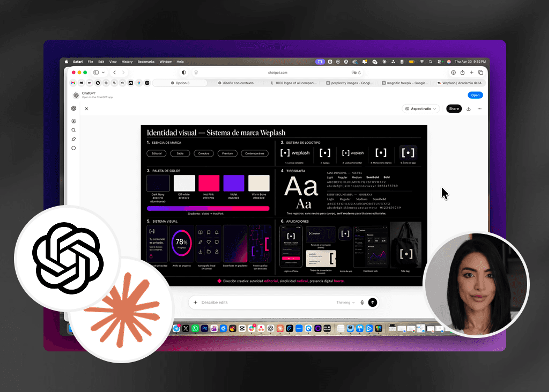Screen dimensions: 549x392
Task: Open the Gmail pinned tab
Action: [73, 83]
